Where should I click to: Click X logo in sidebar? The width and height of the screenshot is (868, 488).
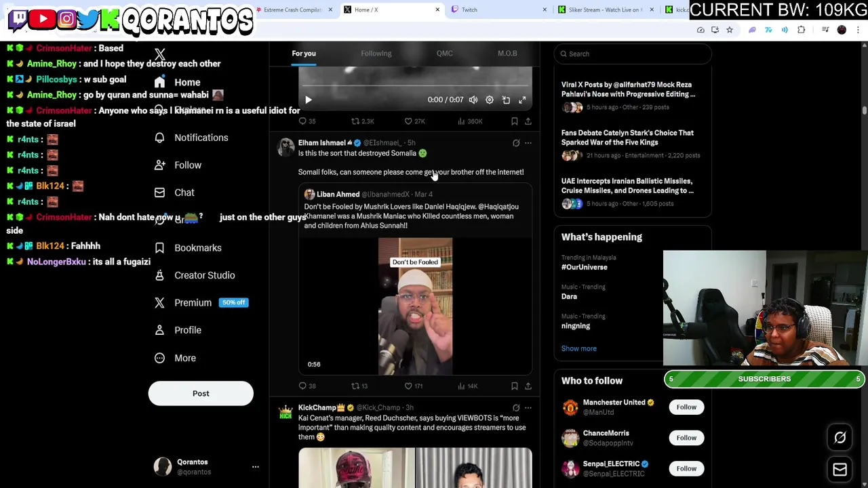(159, 54)
